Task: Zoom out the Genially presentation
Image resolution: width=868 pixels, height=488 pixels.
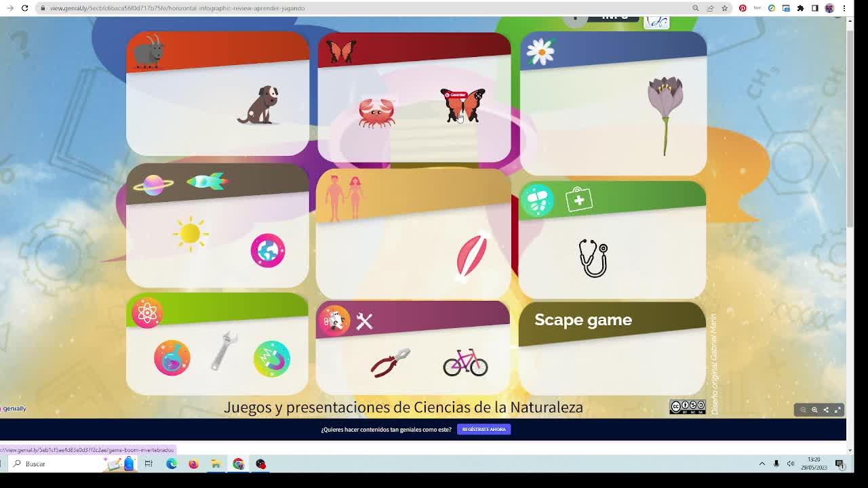Action: (803, 410)
